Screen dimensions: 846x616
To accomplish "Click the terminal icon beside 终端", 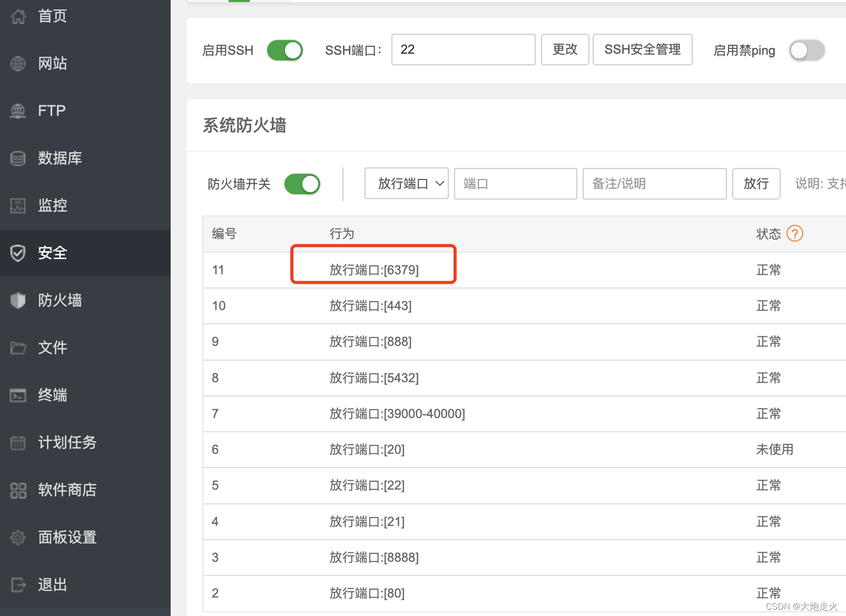I will click(18, 395).
